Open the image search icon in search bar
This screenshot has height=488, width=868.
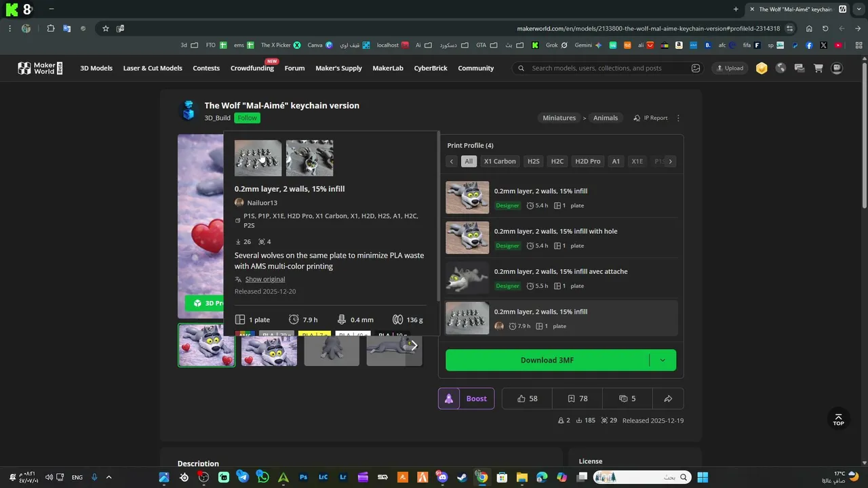[696, 68]
